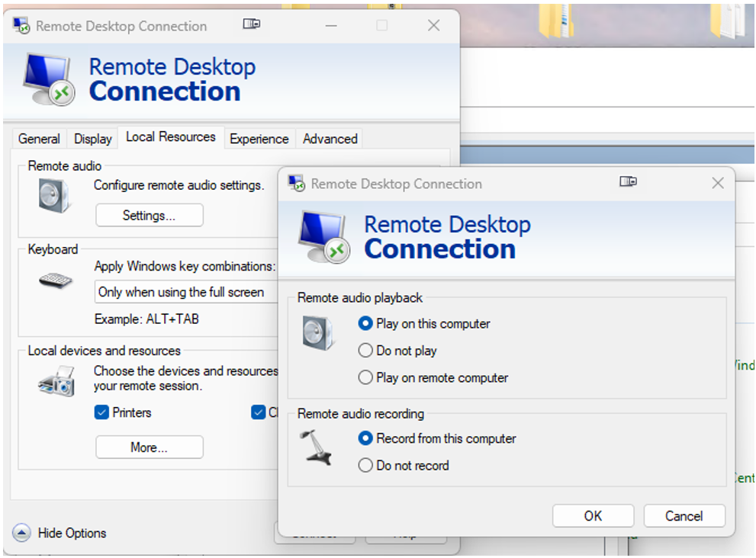The image size is (756, 558).
Task: Cancel the audio settings dialog
Action: pos(684,516)
